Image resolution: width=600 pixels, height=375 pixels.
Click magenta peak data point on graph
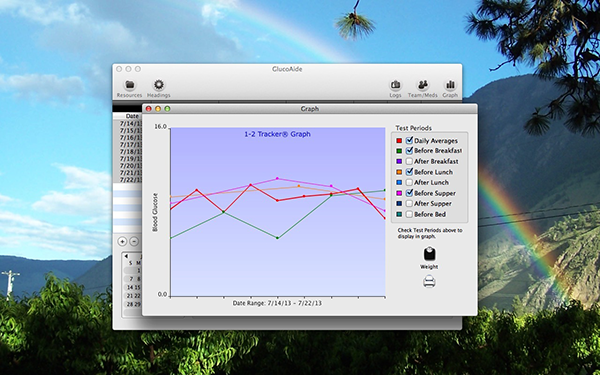coord(277,178)
